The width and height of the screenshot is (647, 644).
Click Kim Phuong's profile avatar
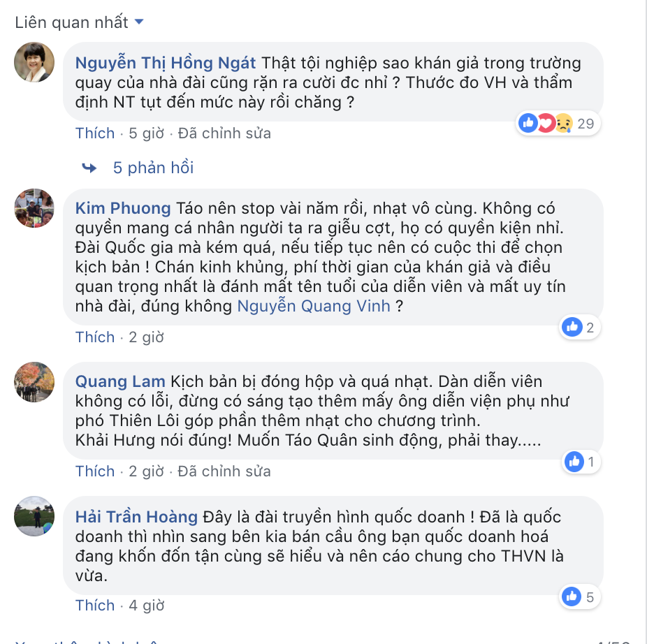coord(34,208)
